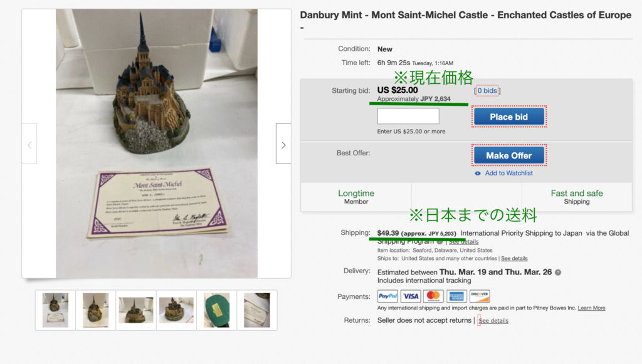642x364 pixels.
Task: Select the fourth castle thumbnail
Action: point(176,310)
